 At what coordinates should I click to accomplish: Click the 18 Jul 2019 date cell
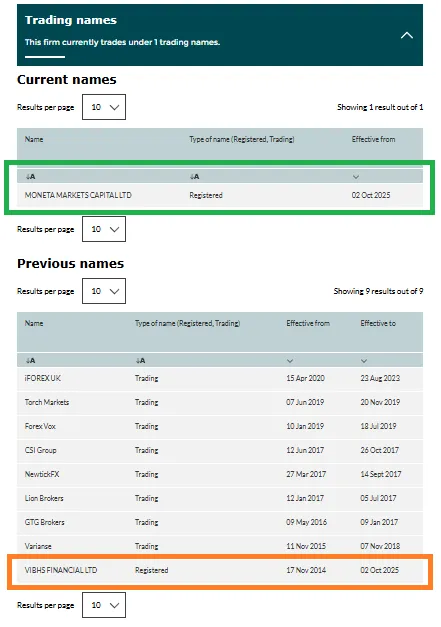[x=378, y=426]
